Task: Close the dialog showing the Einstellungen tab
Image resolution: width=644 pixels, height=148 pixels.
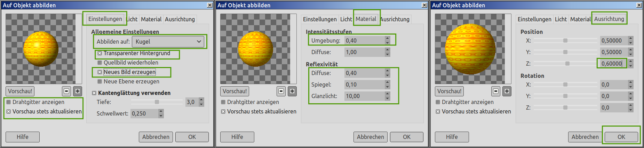Action: click(210, 5)
